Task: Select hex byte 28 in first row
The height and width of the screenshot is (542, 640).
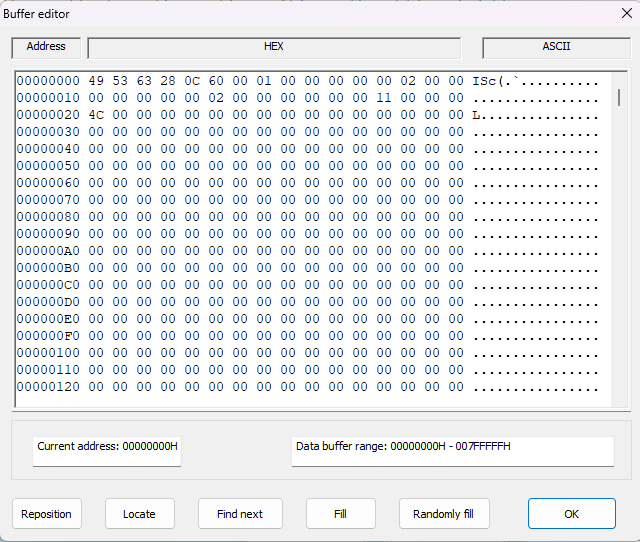Action: tap(168, 81)
